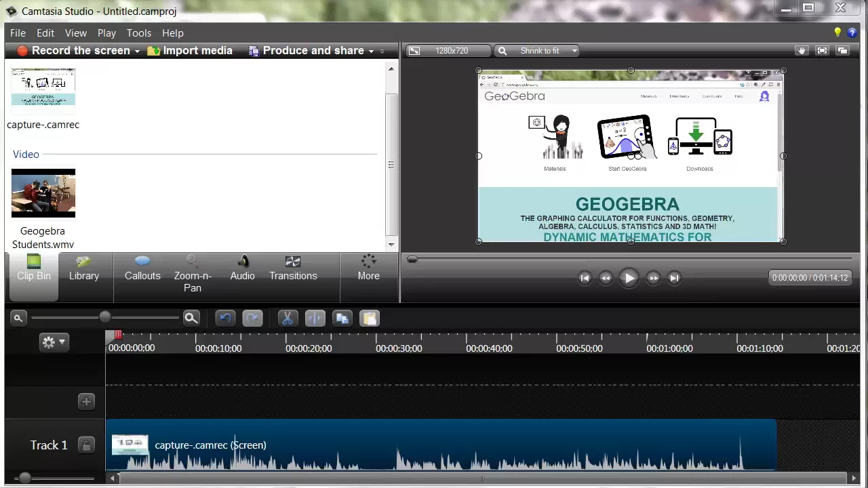
Task: Click the Cut scissors tool
Action: tap(288, 319)
